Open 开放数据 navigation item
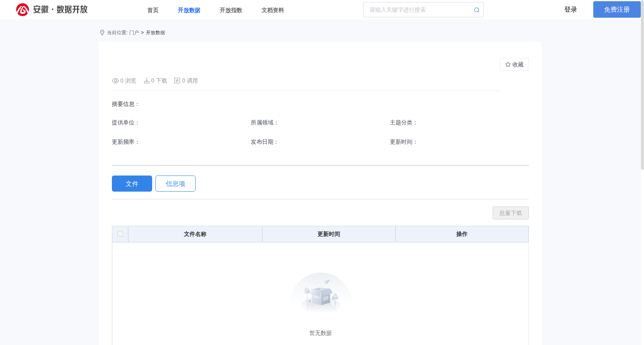 coord(189,10)
